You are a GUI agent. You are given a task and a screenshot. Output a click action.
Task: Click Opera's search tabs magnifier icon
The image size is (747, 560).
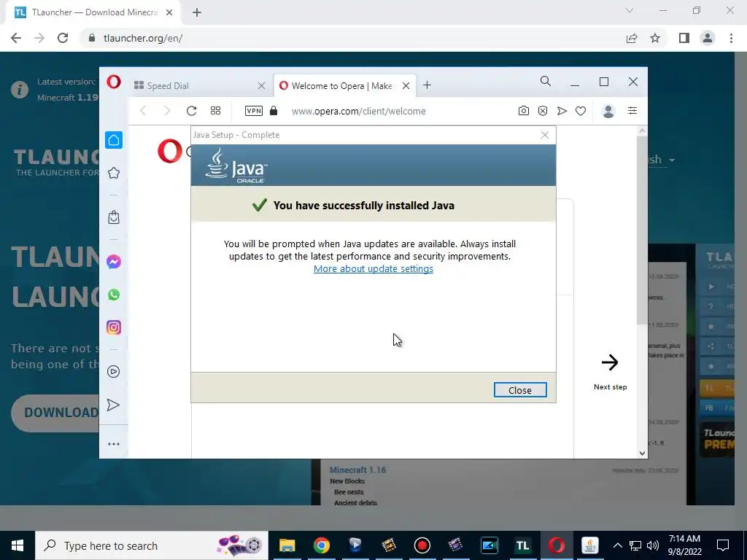pyautogui.click(x=546, y=82)
